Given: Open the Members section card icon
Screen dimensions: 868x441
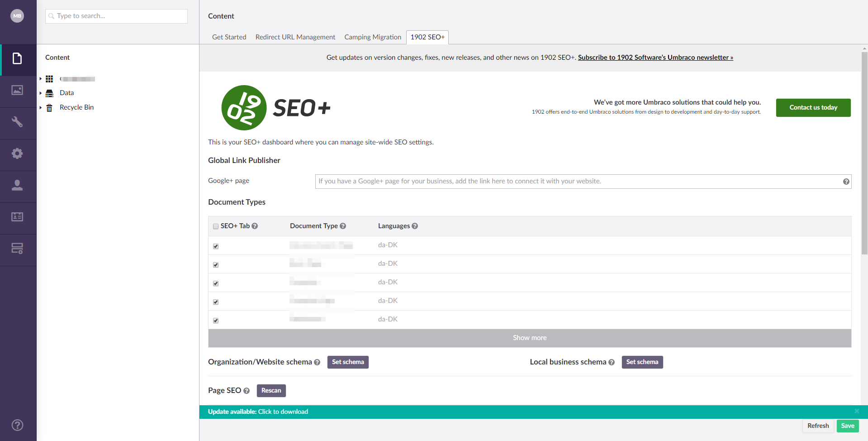Looking at the screenshot, I should click(x=17, y=217).
